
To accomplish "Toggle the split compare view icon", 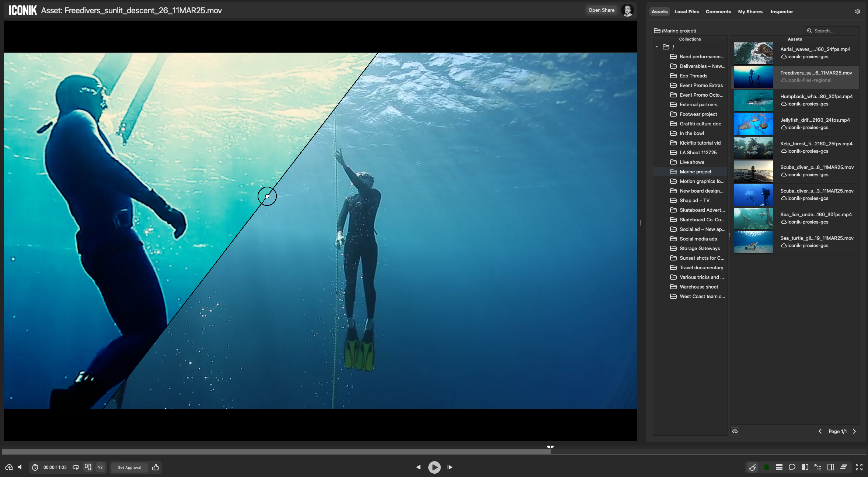I will coord(805,467).
